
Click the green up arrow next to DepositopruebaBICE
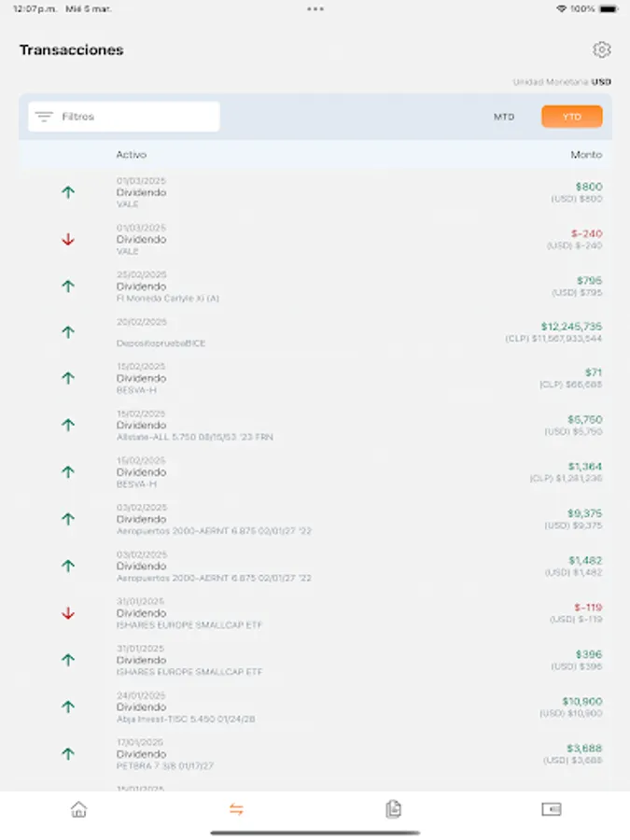(66, 332)
